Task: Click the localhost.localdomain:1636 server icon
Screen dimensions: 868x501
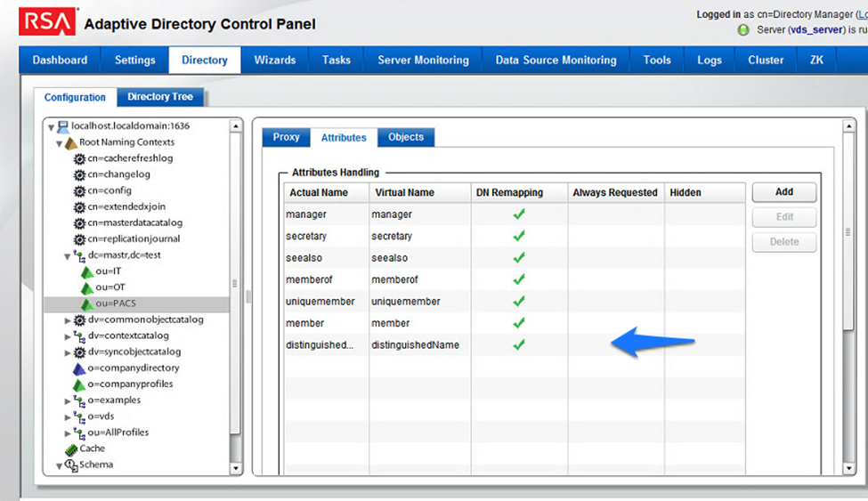Action: (x=63, y=126)
